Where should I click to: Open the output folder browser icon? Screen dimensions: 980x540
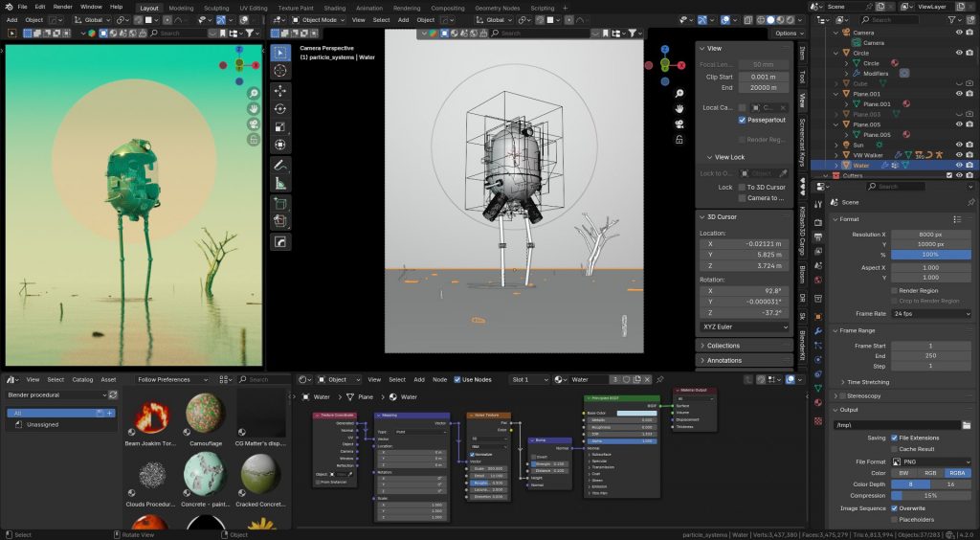coord(967,425)
